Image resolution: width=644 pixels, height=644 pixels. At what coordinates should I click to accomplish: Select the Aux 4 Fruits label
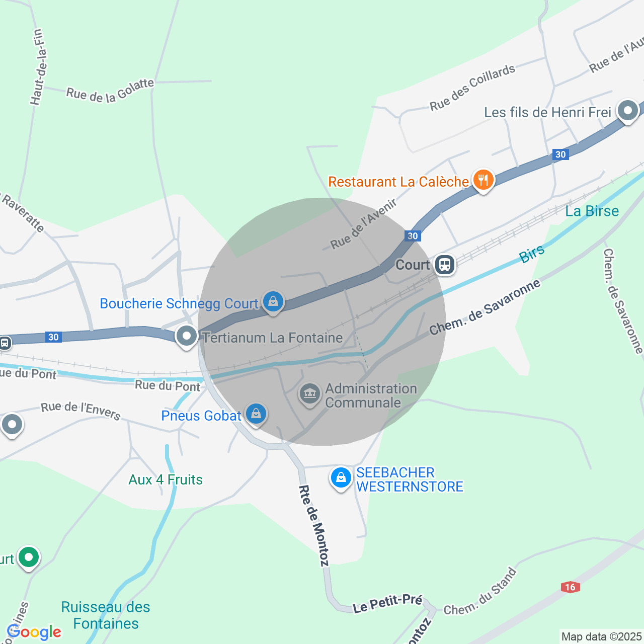click(166, 479)
